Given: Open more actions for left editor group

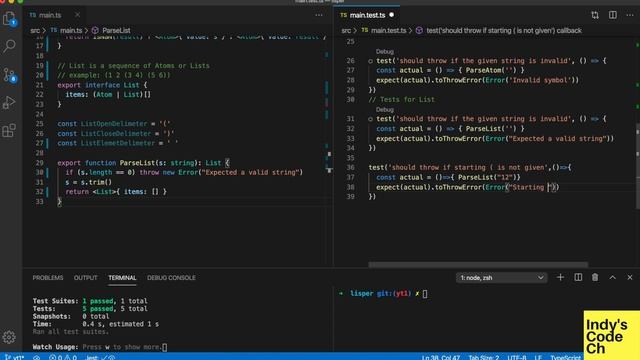Looking at the screenshot, I should click(x=319, y=15).
